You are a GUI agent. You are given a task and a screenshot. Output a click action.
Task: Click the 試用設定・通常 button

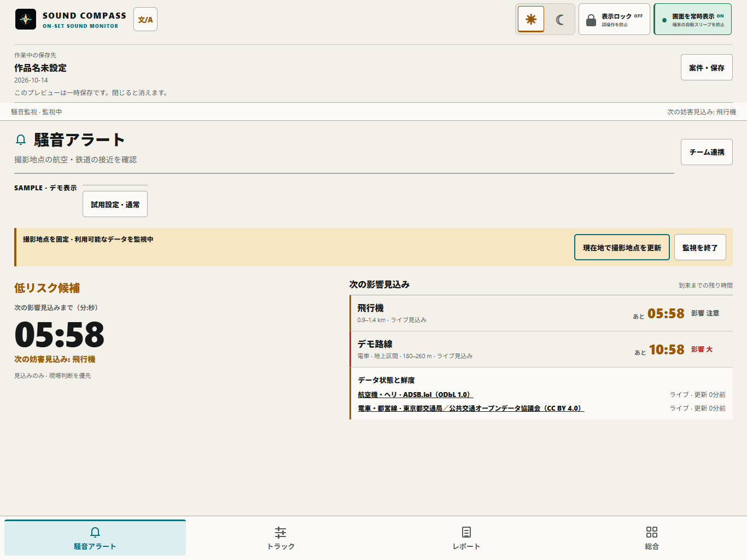(115, 204)
